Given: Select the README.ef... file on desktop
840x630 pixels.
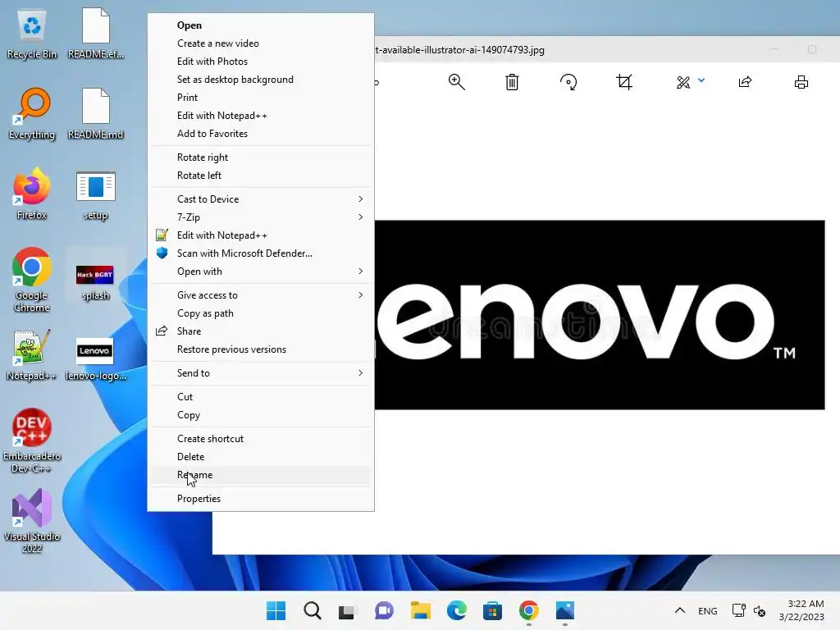Looking at the screenshot, I should (96, 34).
